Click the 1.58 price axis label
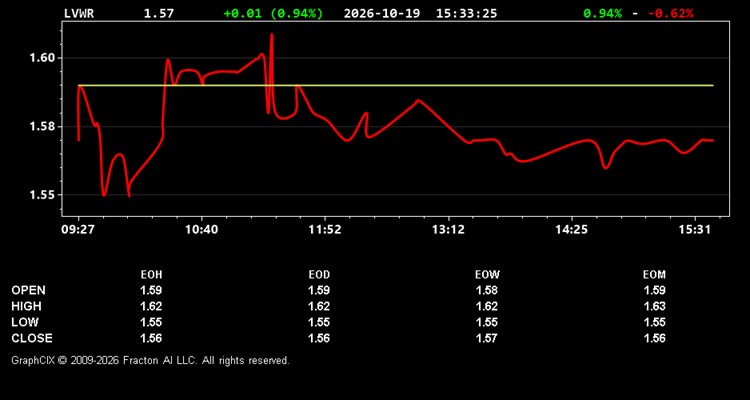Viewport: 750px width, 400px height. point(41,127)
